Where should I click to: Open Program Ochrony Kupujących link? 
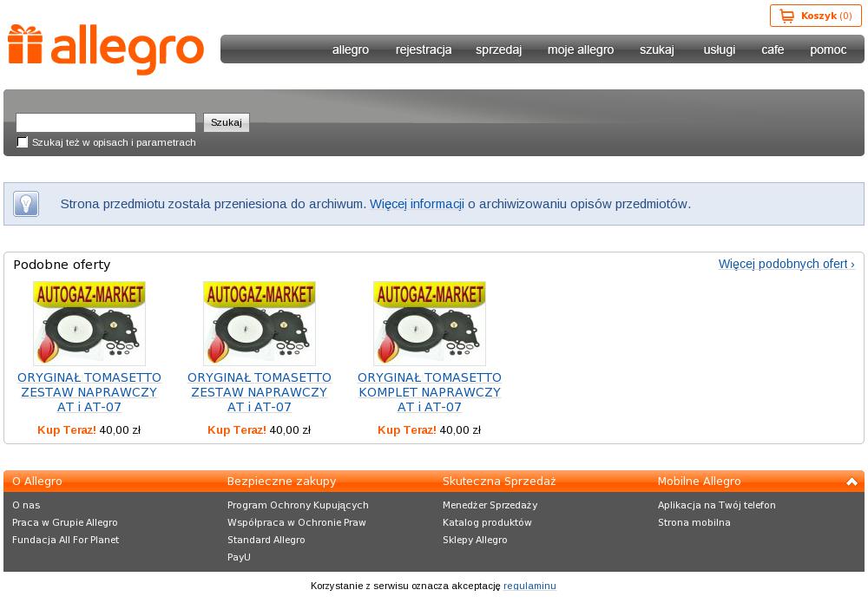click(x=298, y=505)
